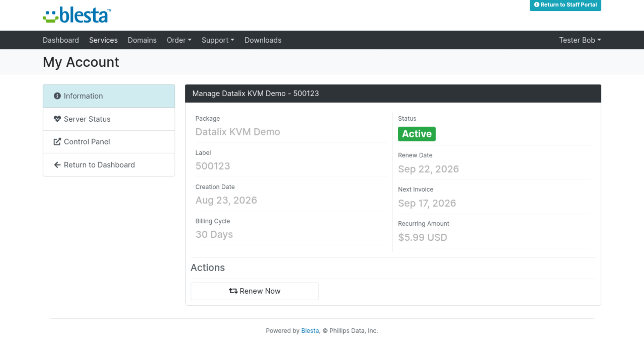Expand the Support dropdown menu

click(218, 40)
